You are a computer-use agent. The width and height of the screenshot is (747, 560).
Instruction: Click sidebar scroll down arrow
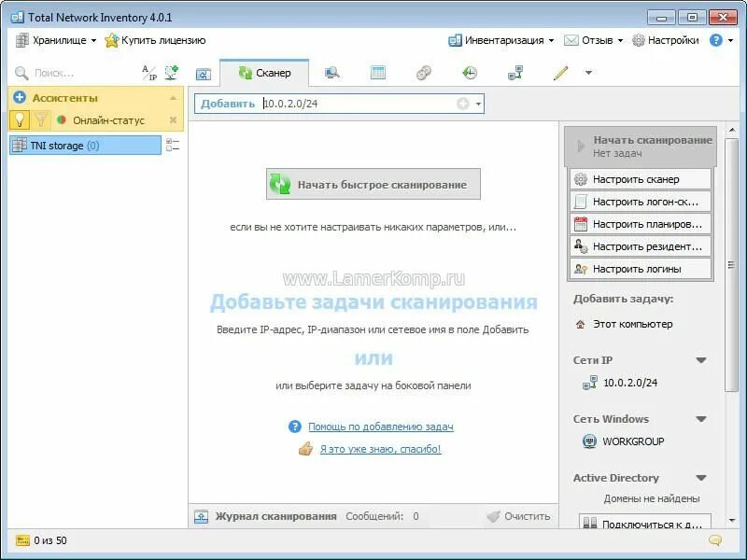732,521
